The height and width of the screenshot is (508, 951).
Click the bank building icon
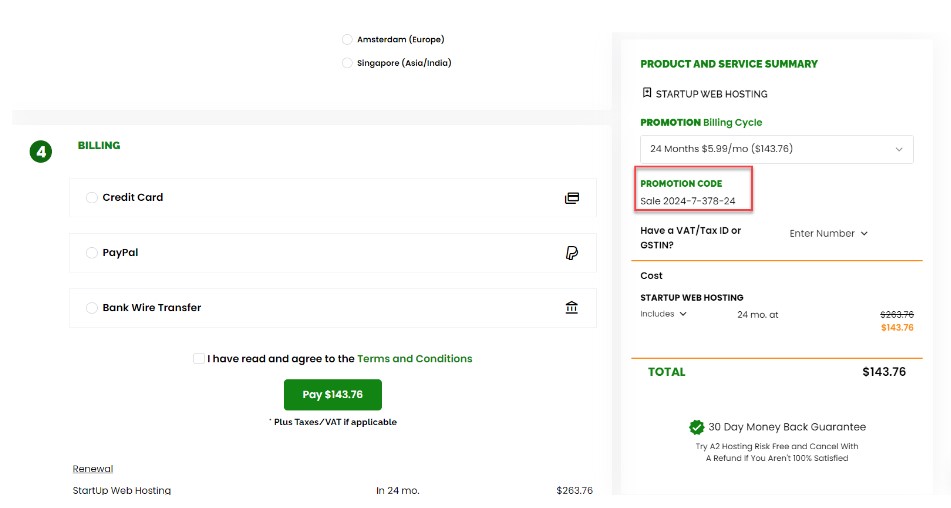tap(572, 307)
